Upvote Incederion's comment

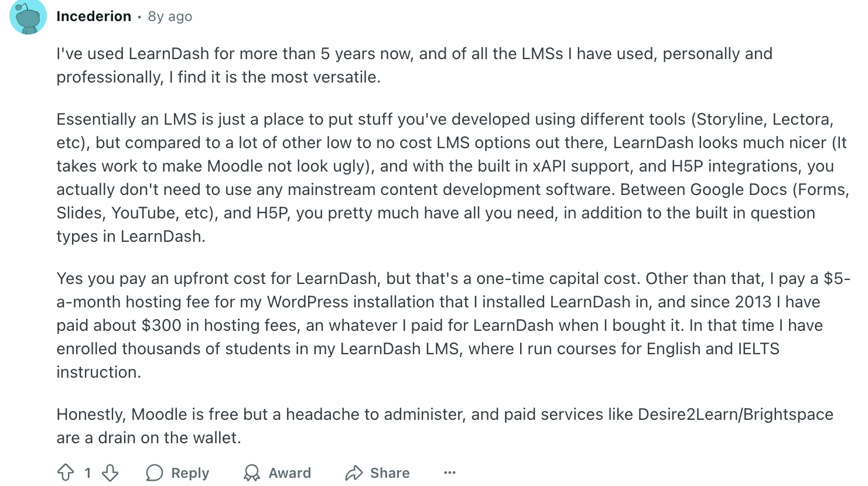pos(66,473)
